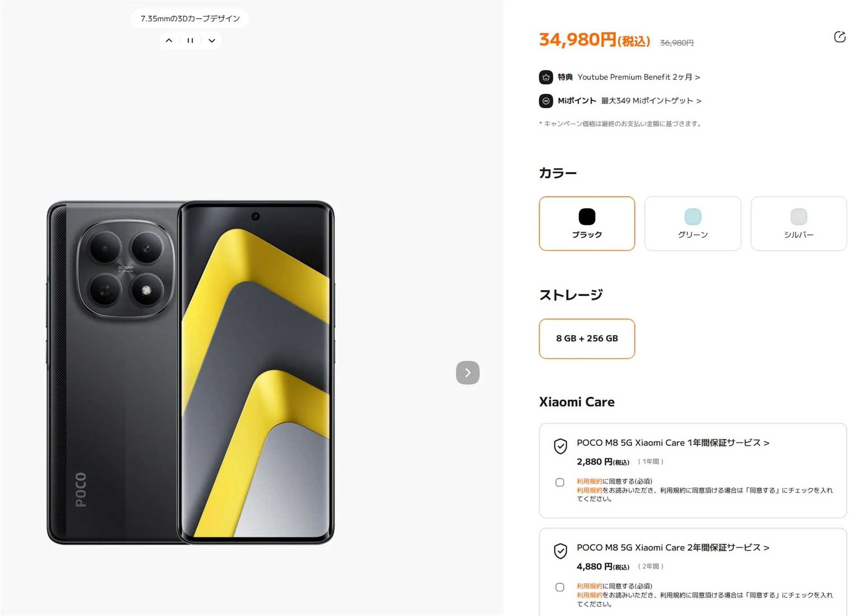The height and width of the screenshot is (616, 867).
Task: Click shield icon for 1年間保証 plan
Action: (560, 446)
